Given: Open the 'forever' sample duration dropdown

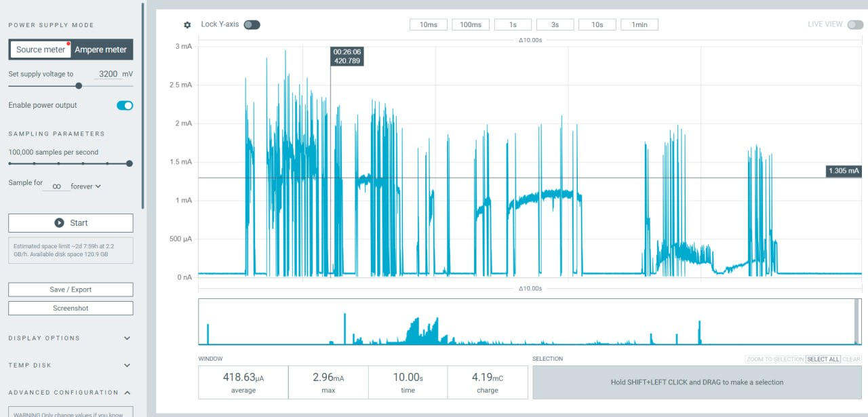Looking at the screenshot, I should tap(86, 186).
